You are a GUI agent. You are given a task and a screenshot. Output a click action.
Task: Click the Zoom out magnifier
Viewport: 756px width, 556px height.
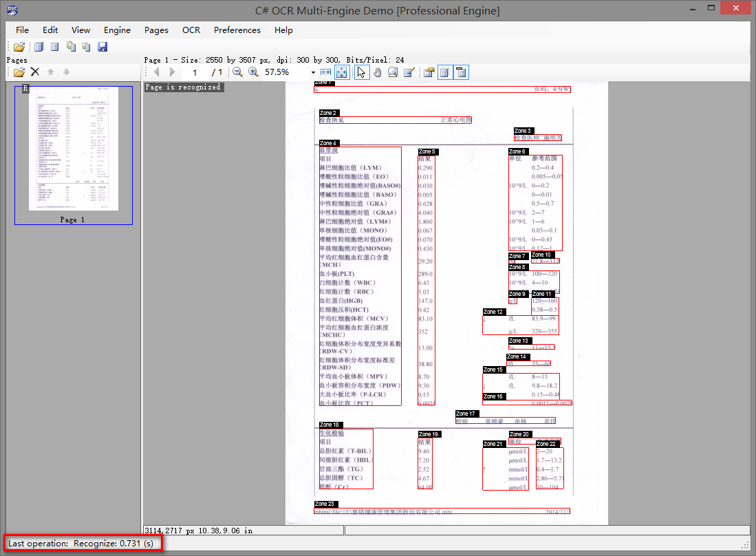[x=237, y=72]
